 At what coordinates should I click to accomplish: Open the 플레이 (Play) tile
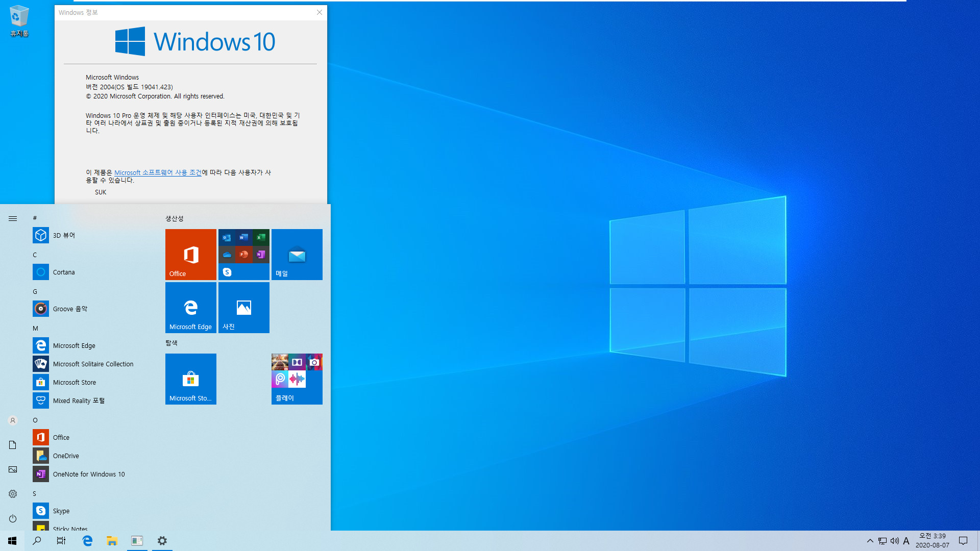click(296, 379)
